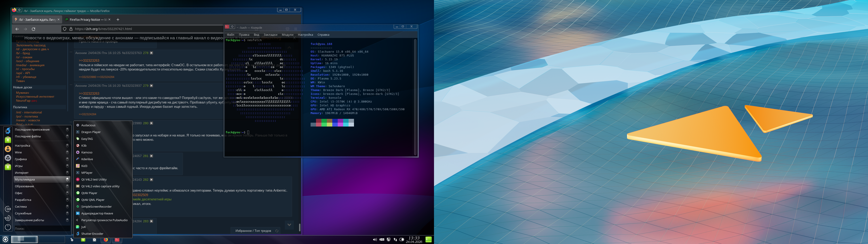Open a new tab in Firefox
Screen dimensions: 868x244
pyautogui.click(x=118, y=20)
